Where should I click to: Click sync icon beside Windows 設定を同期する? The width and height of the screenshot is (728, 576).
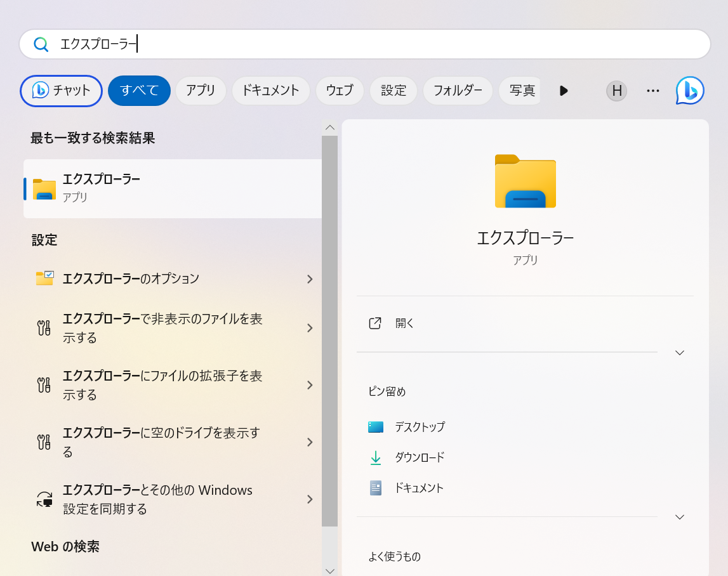(x=44, y=499)
